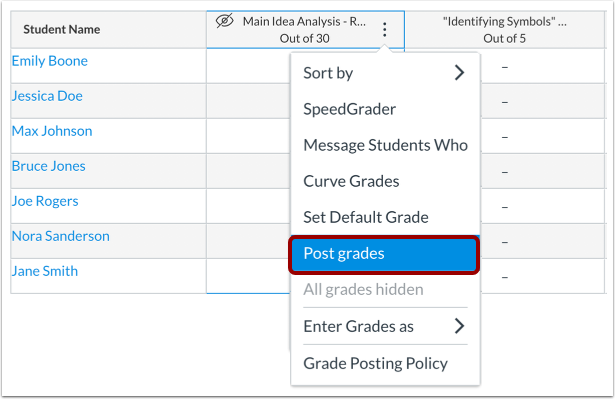View Max Johnson's profile link
Screen dimensions: 615x399
(x=52, y=131)
